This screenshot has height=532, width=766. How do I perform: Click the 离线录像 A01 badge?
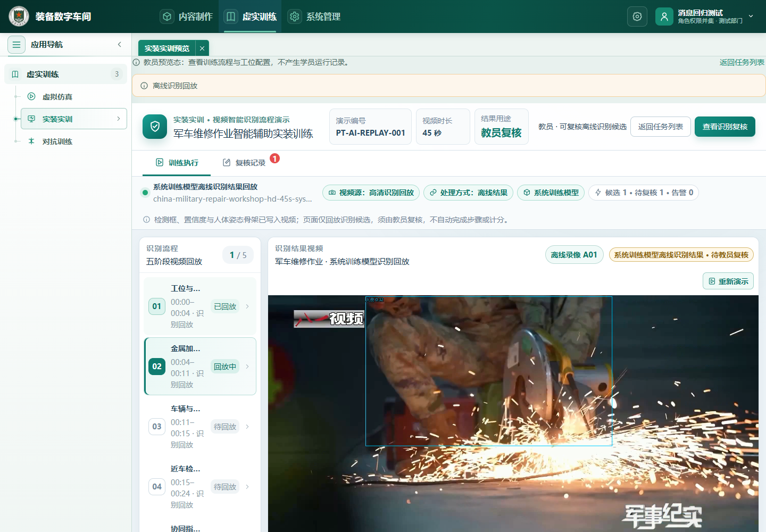(574, 255)
